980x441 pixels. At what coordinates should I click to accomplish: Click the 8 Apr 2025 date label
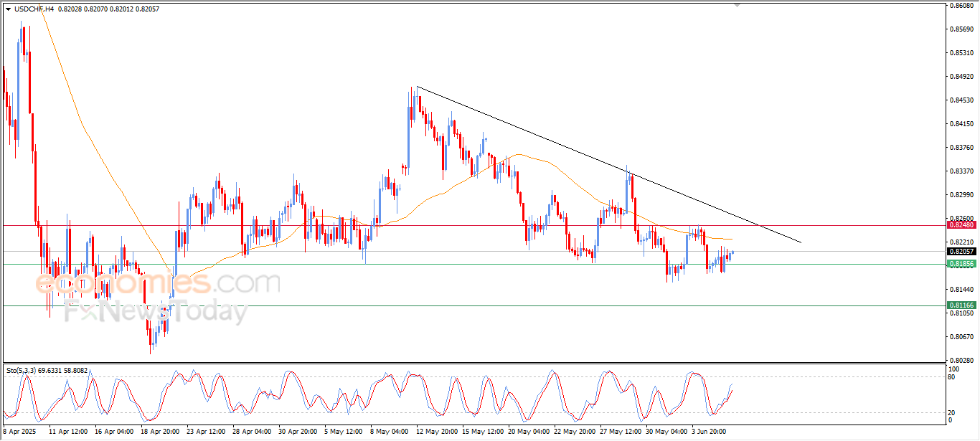19,432
